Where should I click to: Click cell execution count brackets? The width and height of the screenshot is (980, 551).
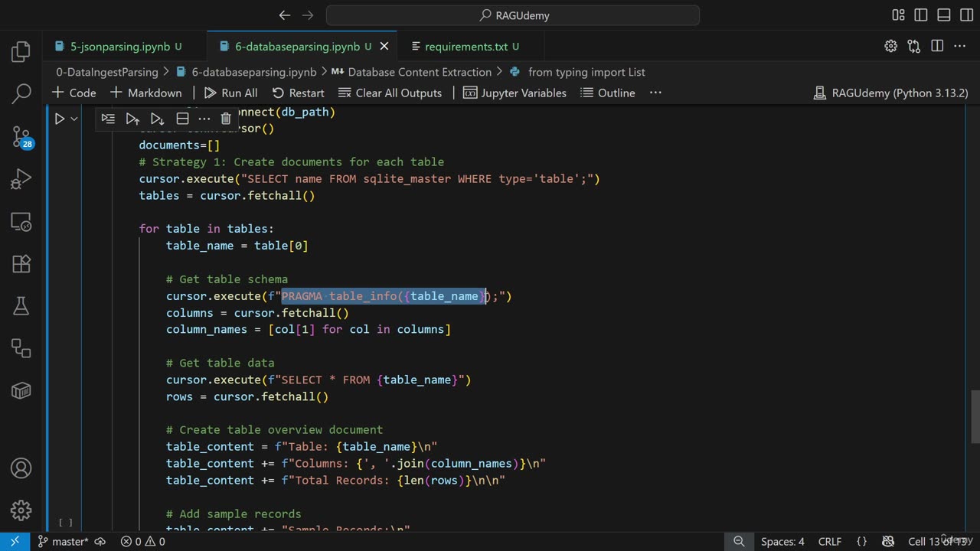(65, 522)
